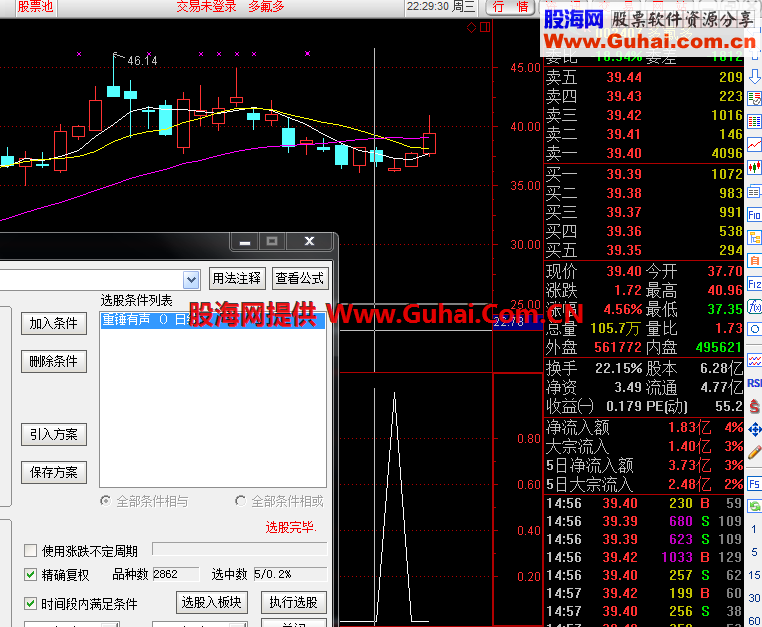Screen dimensions: 762x627
Task: Open the checklist icon in right sidebar
Action: (x=754, y=98)
